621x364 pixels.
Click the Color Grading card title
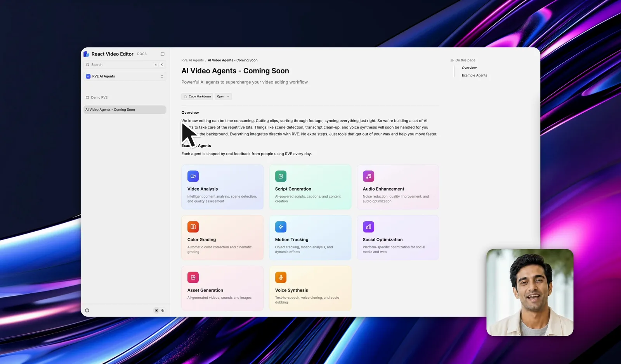click(201, 240)
